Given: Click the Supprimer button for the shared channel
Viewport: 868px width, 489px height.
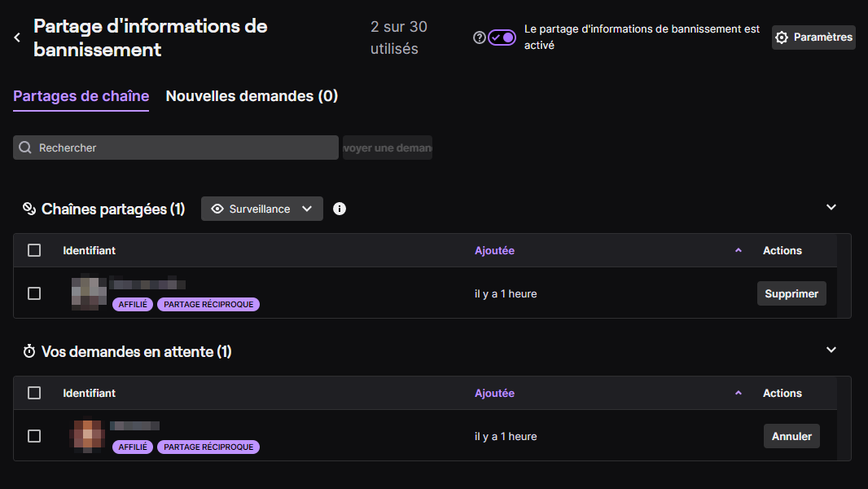Looking at the screenshot, I should [x=791, y=293].
